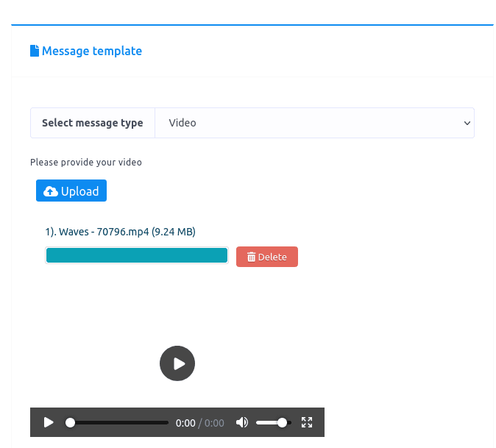Mute the video with speaker icon
This screenshot has height=448, width=496.
click(x=241, y=422)
